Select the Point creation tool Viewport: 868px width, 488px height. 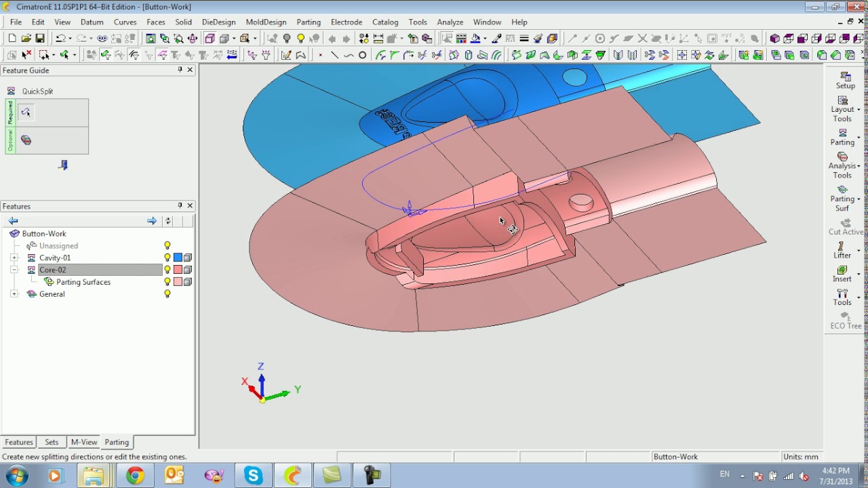(x=320, y=55)
